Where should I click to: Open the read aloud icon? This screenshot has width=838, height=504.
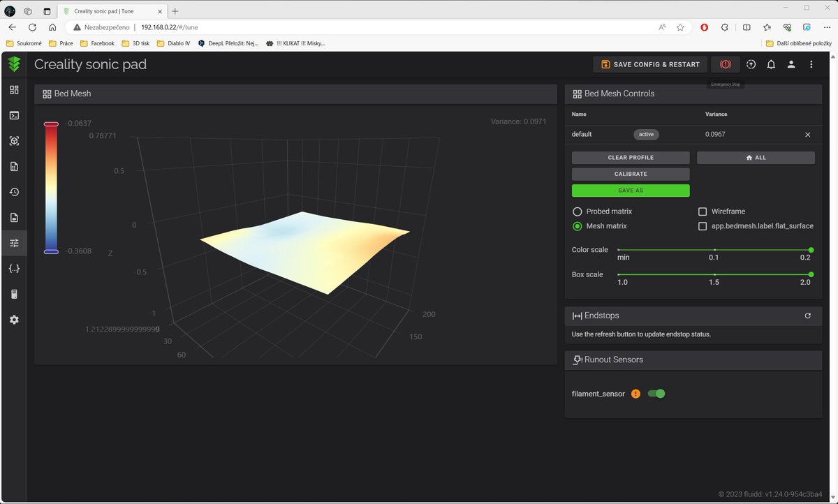point(661,27)
